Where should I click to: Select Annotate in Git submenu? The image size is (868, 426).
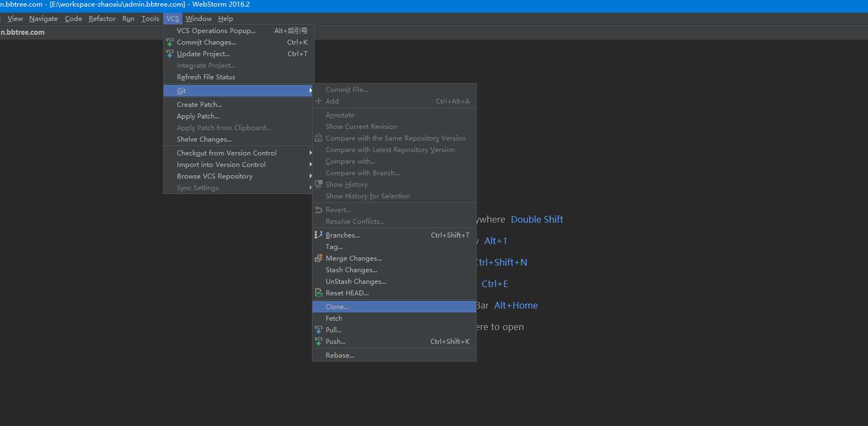[x=394, y=115]
